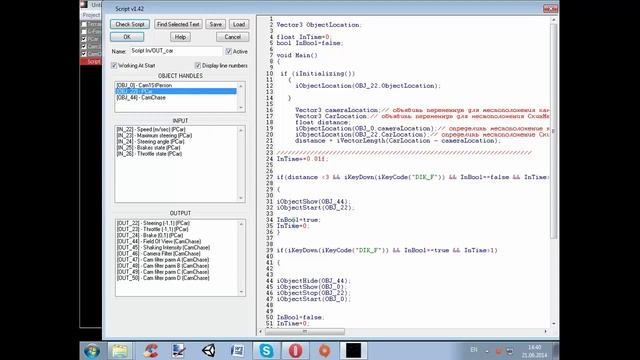Place cursor on line 'void Main()'
Screen dimensions: 640x360
[297, 55]
